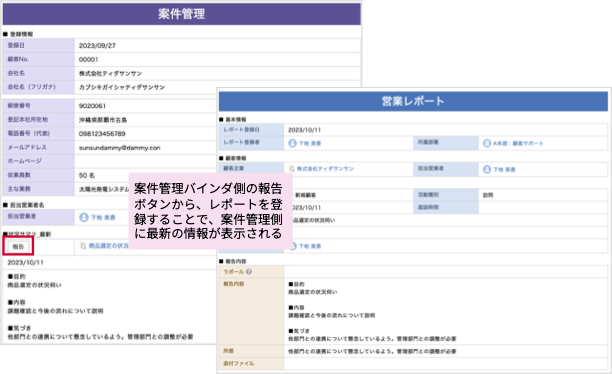Select 所感 row text in 営業レポート
The height and width of the screenshot is (374, 612).
(x=372, y=351)
